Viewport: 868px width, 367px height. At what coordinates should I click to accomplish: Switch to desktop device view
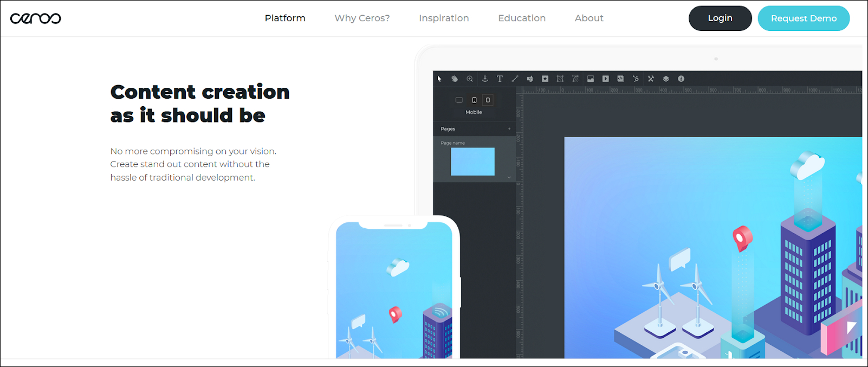(459, 100)
